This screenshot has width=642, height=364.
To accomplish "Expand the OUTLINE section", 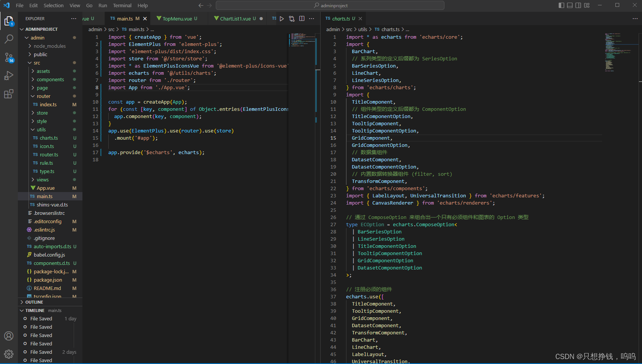I will (34, 302).
